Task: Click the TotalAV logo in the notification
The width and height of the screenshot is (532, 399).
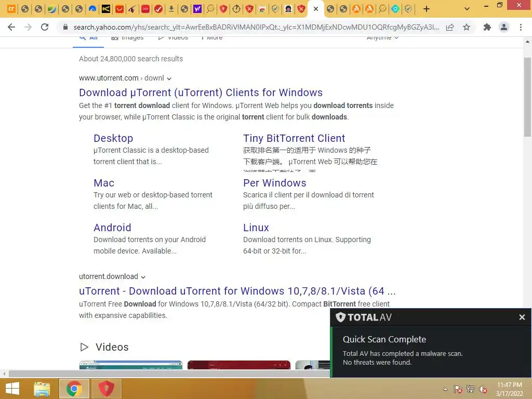Action: (x=363, y=317)
